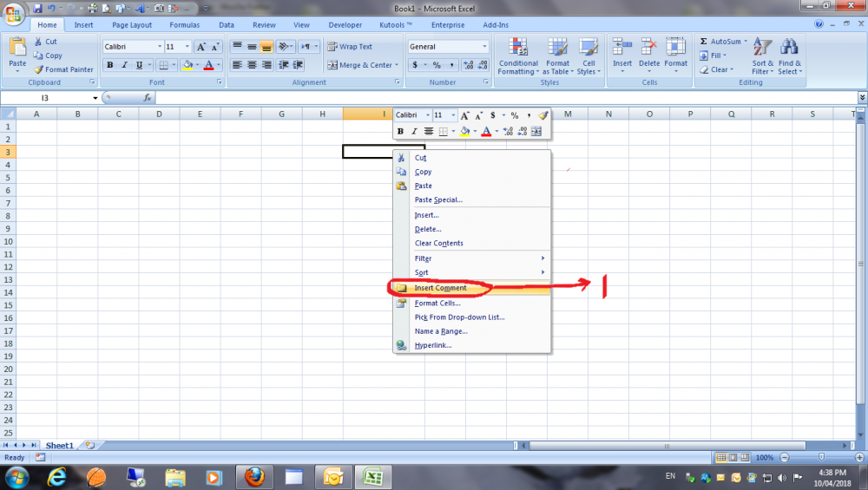
Task: Click the Format Painter brush in mini toolbar
Action: pos(543,115)
